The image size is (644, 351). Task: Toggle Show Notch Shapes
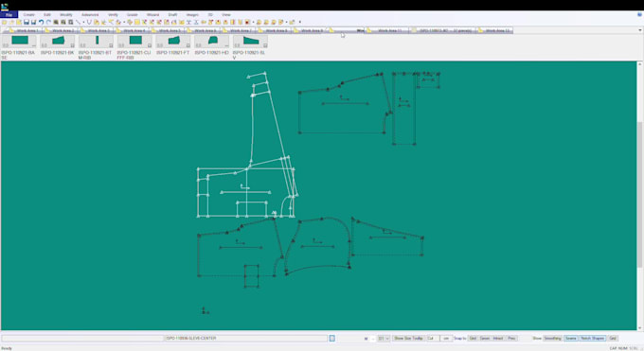tap(592, 339)
